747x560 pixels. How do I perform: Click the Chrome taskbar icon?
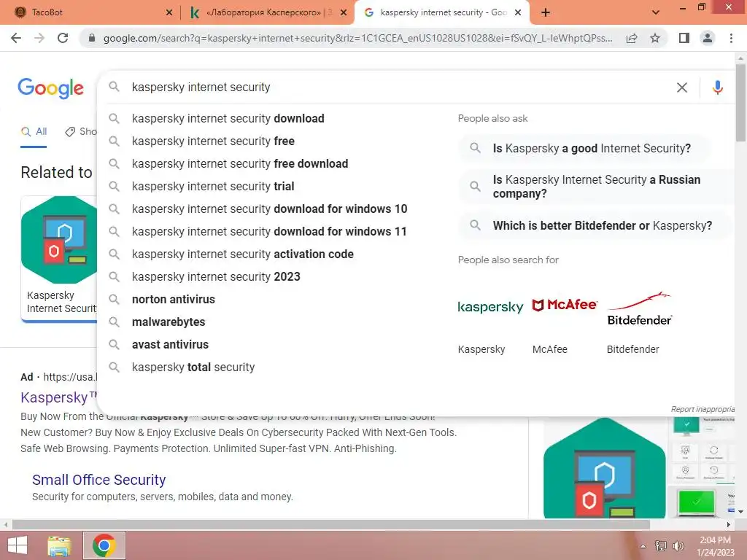coord(104,545)
